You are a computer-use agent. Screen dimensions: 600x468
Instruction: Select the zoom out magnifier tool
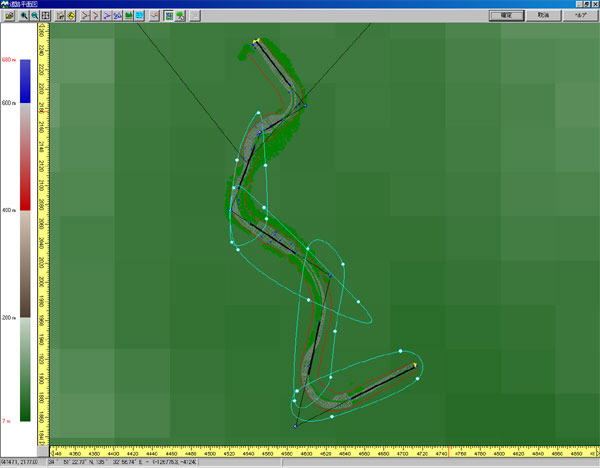pos(34,16)
